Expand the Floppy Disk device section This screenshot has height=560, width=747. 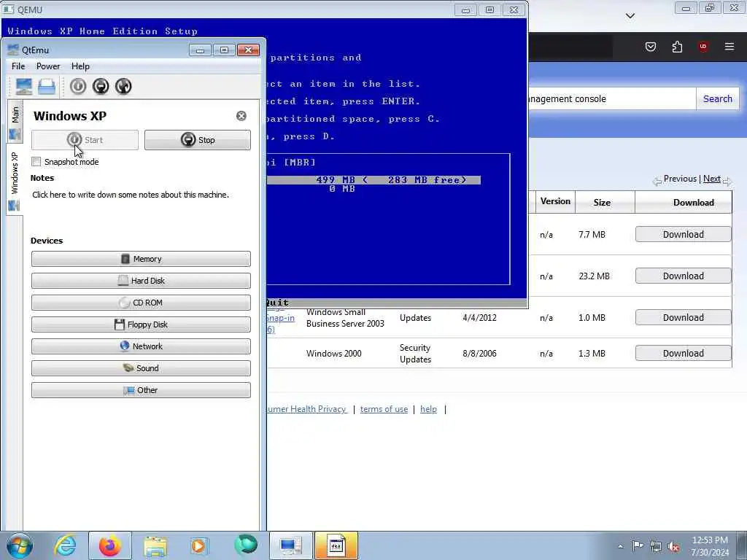[x=141, y=324]
